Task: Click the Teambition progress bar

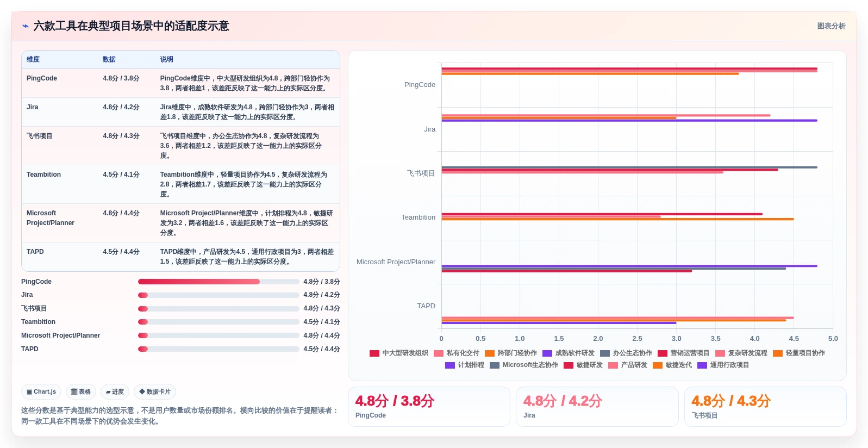Action: [x=218, y=322]
